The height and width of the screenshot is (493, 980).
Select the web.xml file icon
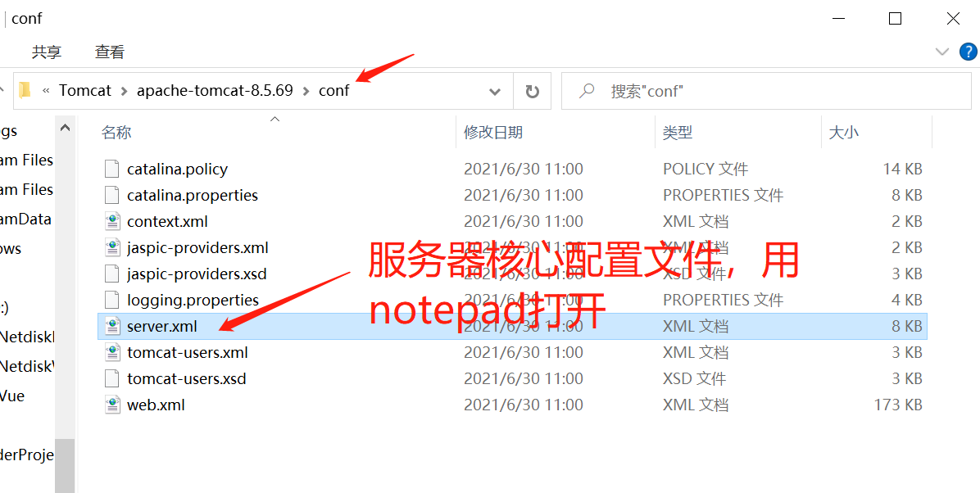(112, 405)
